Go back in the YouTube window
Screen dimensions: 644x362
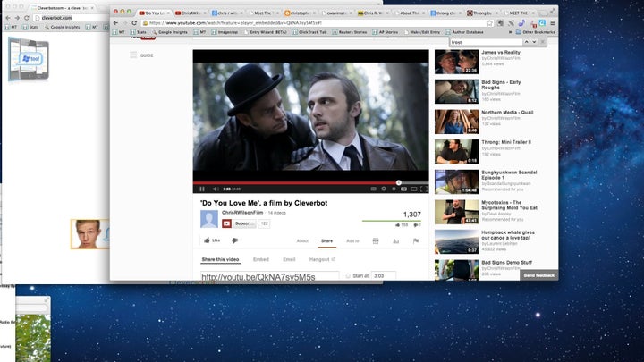(115, 23)
